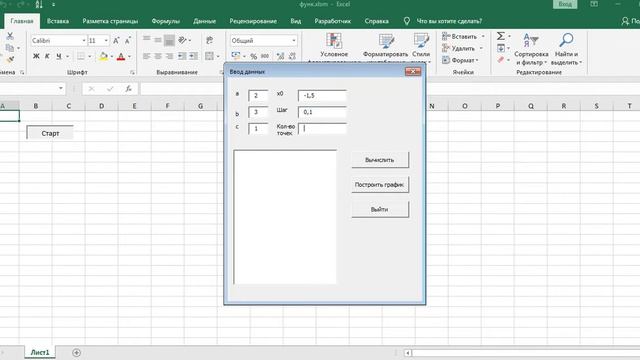Select the Лист1 sheet tab
This screenshot has width=640, height=360.
(x=40, y=352)
